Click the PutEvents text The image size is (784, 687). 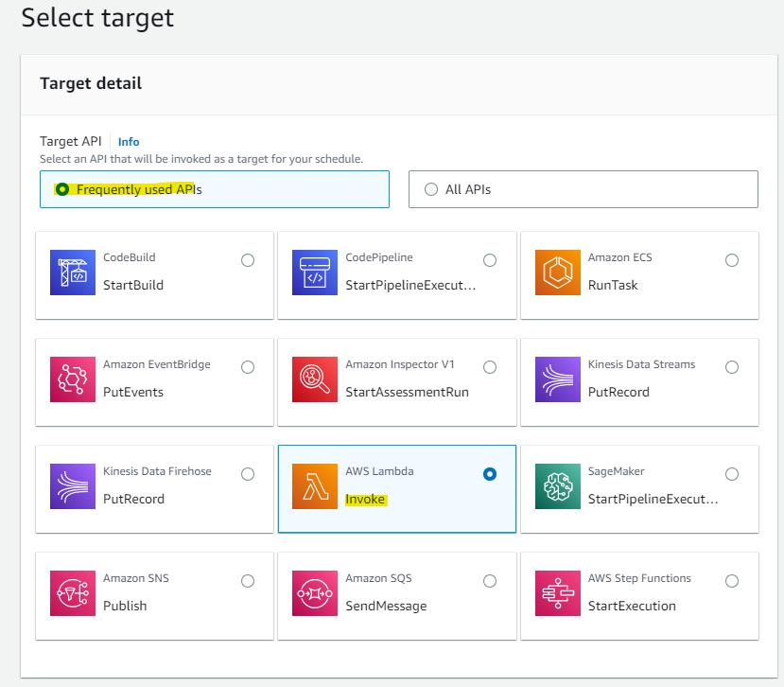133,393
